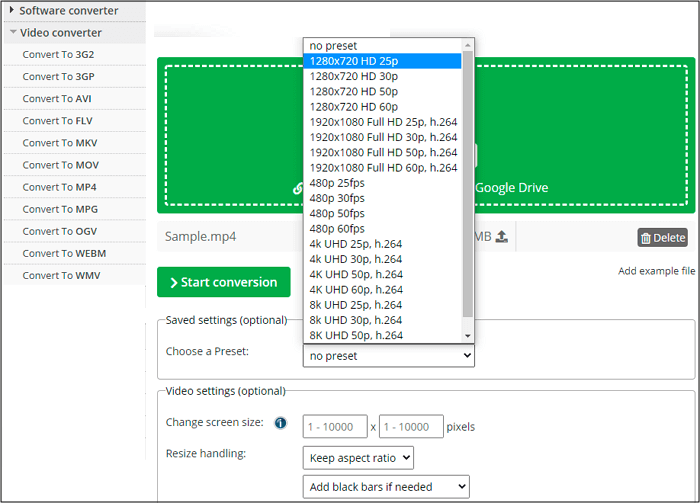Click the screen width input field
Viewport: 700px width, 503px height.
(x=335, y=427)
